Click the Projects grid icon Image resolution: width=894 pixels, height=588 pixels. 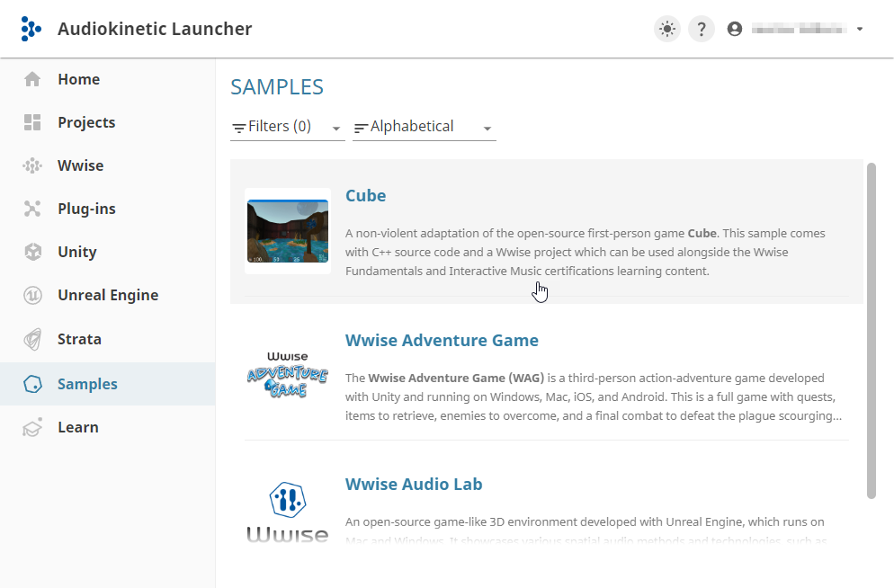click(32, 122)
